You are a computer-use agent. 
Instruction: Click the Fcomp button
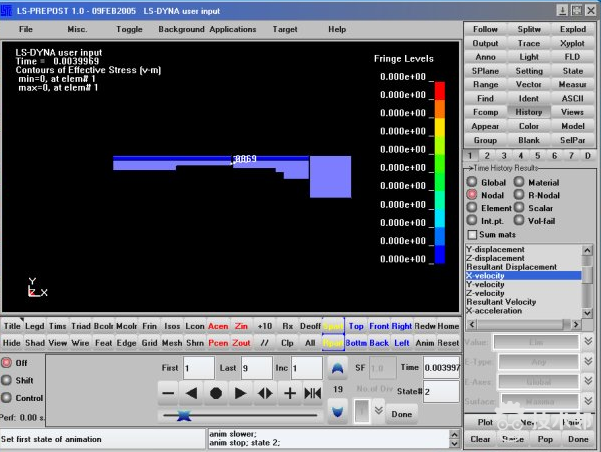485,112
